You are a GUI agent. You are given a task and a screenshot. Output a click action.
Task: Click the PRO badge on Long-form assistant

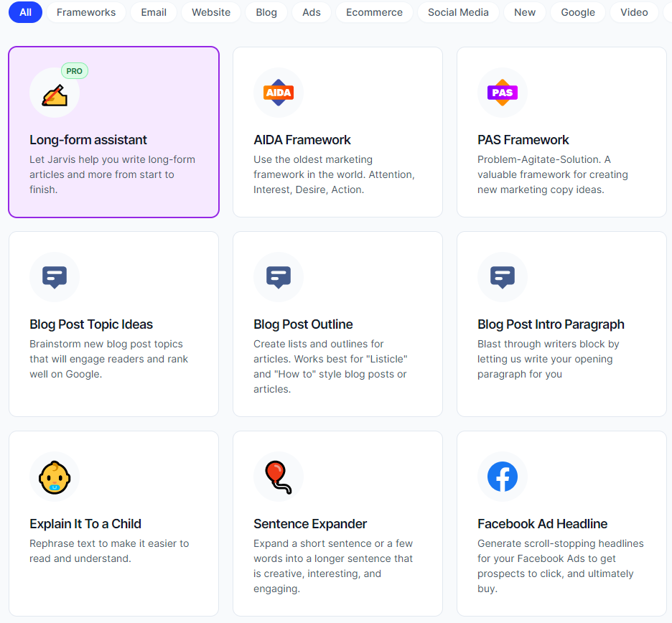coord(75,71)
